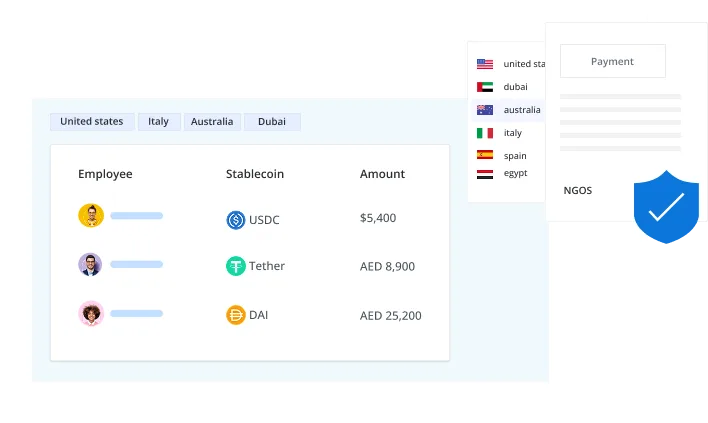Select the United states tab
The height and width of the screenshot is (423, 708).
[x=92, y=121]
